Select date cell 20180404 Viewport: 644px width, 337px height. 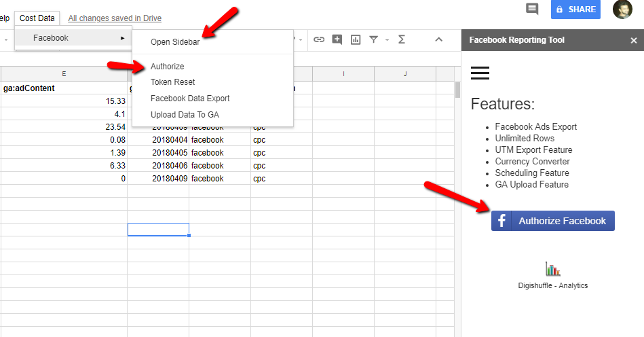158,140
